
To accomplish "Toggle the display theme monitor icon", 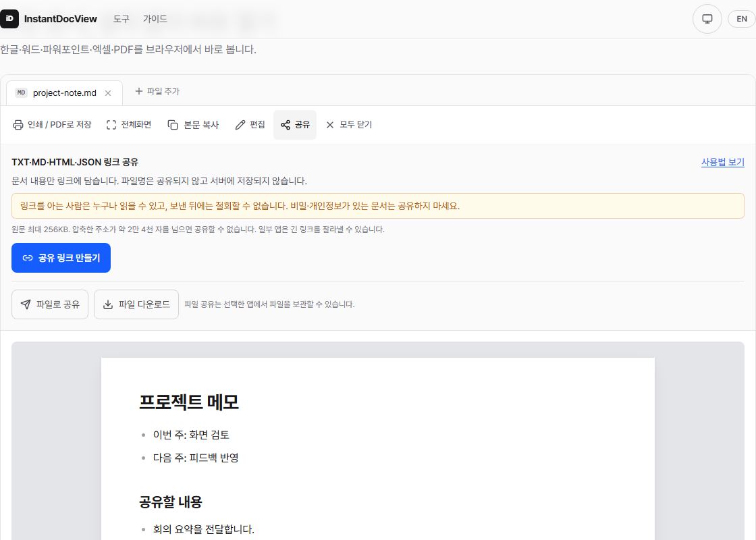I will [707, 19].
